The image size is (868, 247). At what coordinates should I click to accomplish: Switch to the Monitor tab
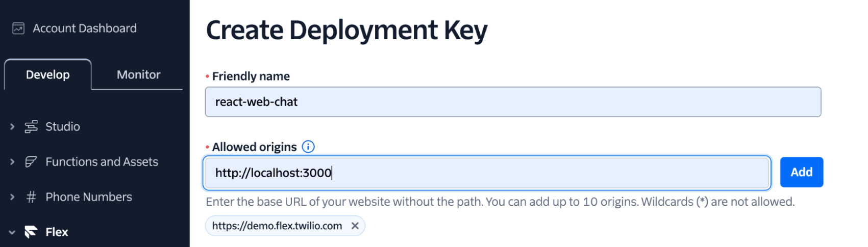(x=138, y=75)
